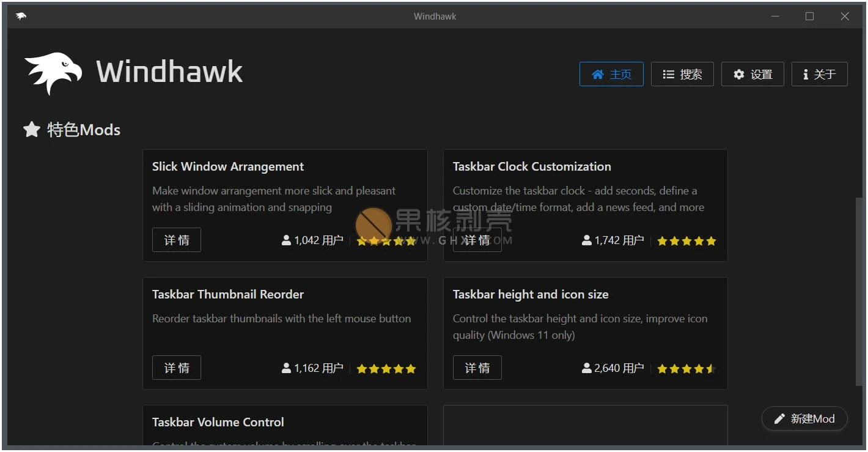Screen dimensions: 868x452
Task: Click Reorder taskbar thumbnails description text
Action: click(x=281, y=319)
